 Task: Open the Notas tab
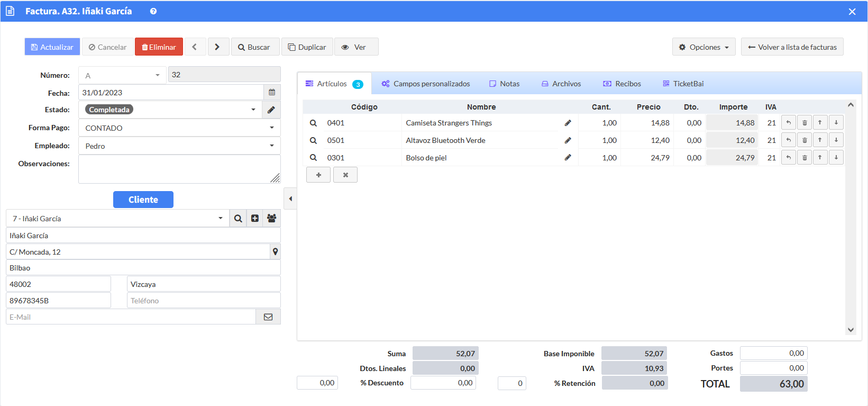coord(505,84)
